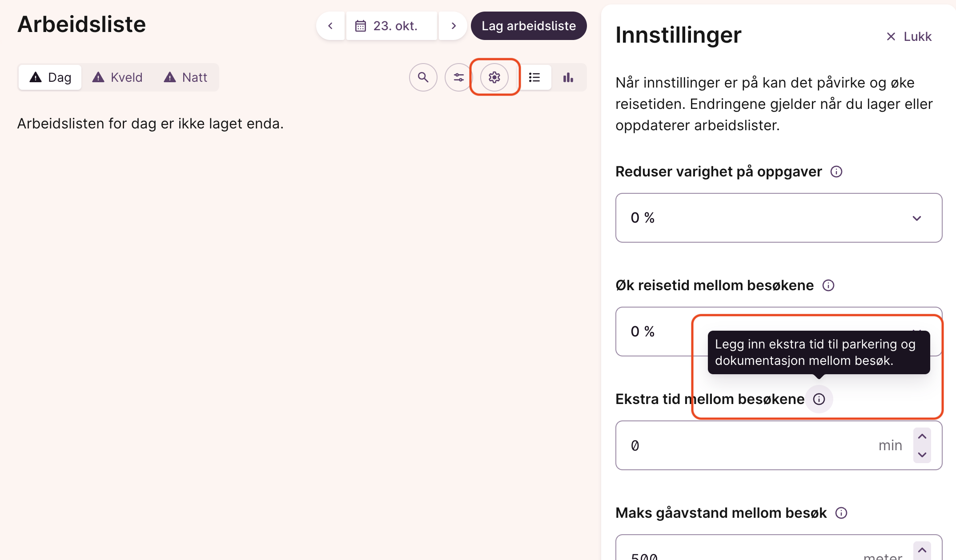Open the filter sliders icon
The image size is (956, 560).
click(x=458, y=77)
